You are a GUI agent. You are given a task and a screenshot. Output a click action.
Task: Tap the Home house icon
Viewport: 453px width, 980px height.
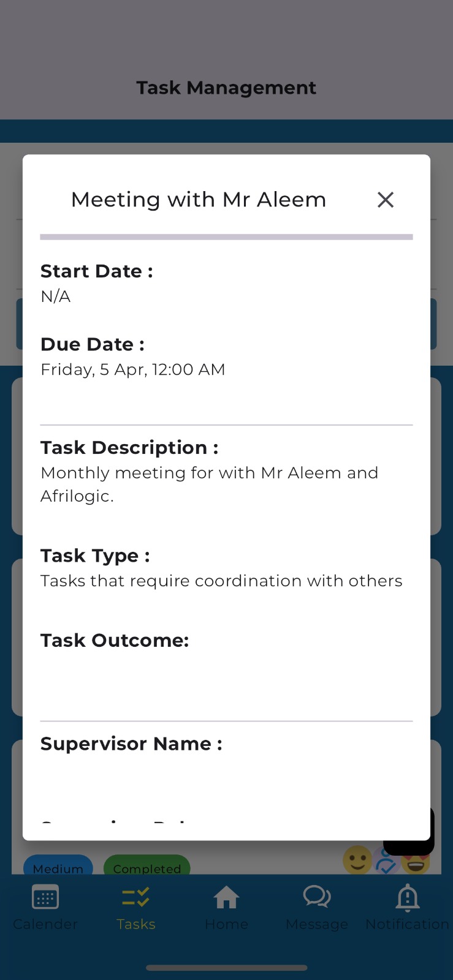point(226,897)
